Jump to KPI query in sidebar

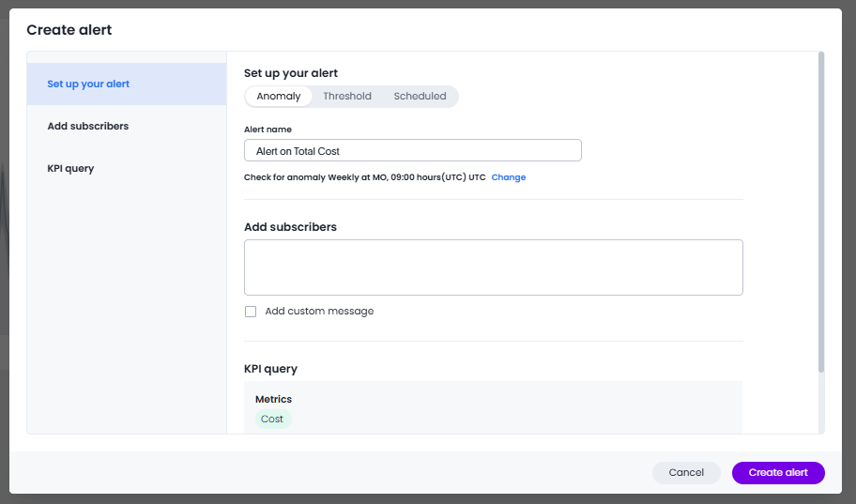click(127, 168)
